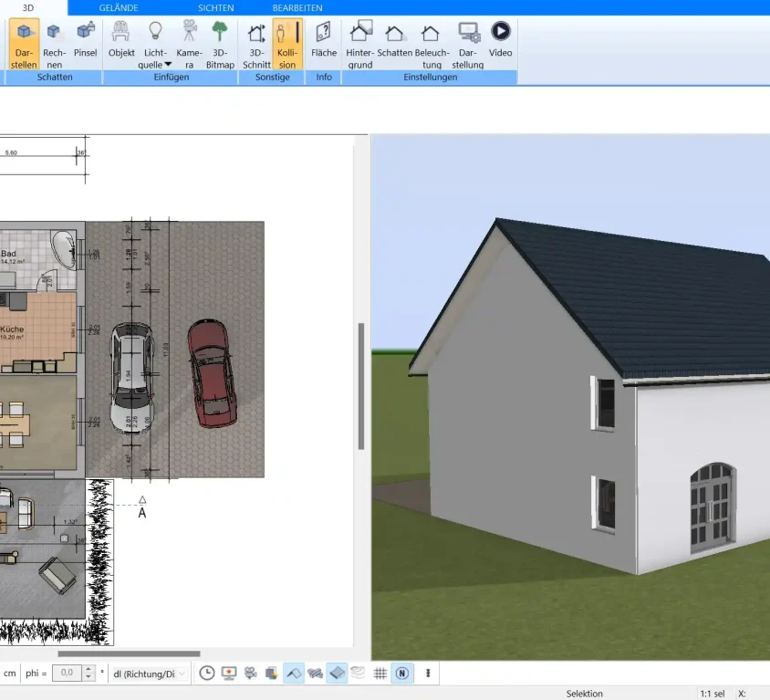Image resolution: width=770 pixels, height=700 pixels.
Task: Click the 1:1 sel status entry
Action: 712,694
